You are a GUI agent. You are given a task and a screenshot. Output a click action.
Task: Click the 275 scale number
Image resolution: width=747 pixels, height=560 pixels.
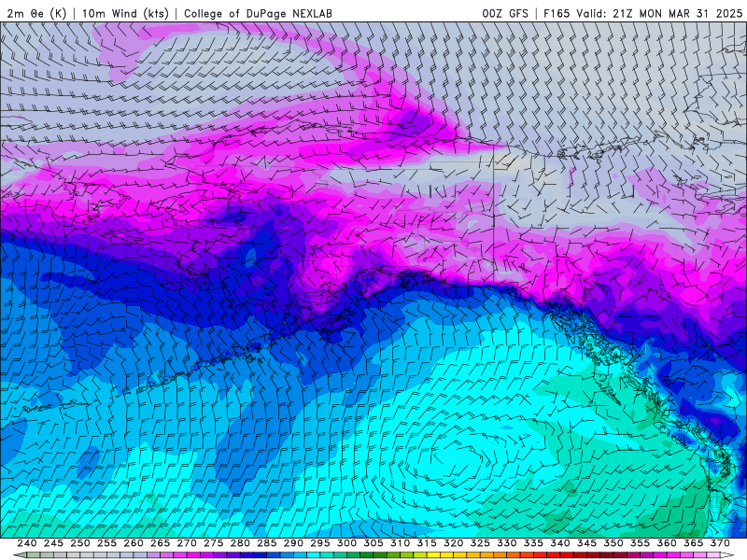pos(214,543)
